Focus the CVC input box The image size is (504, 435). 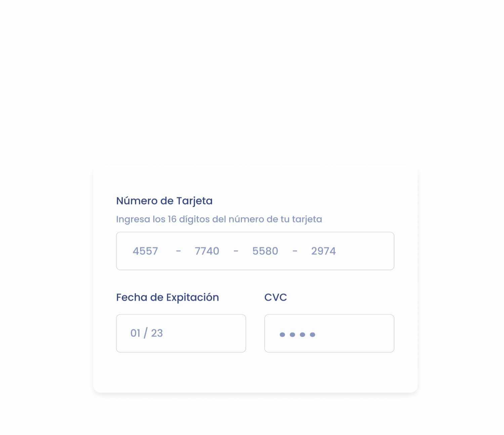pyautogui.click(x=329, y=333)
